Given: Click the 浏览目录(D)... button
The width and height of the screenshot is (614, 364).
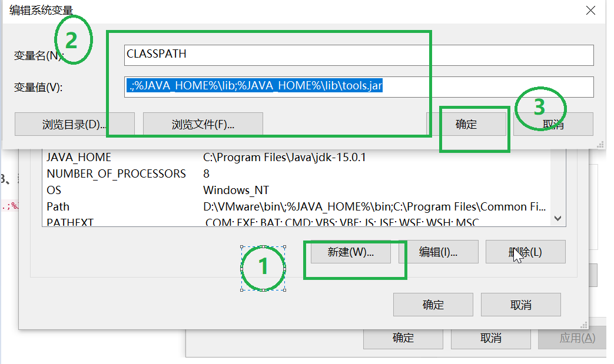Looking at the screenshot, I should click(x=75, y=124).
